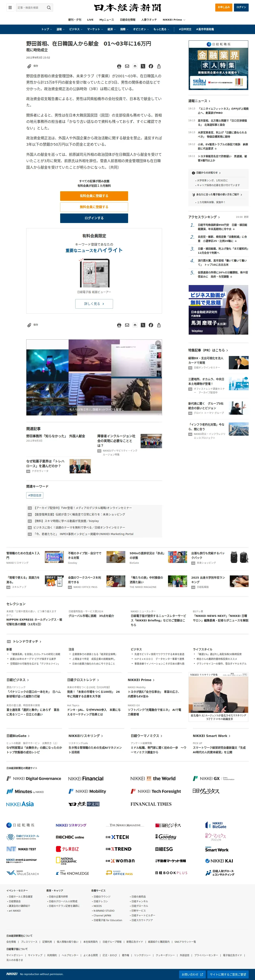
Task: Expand the オピニオン navigation dropdown
Action: (x=141, y=29)
